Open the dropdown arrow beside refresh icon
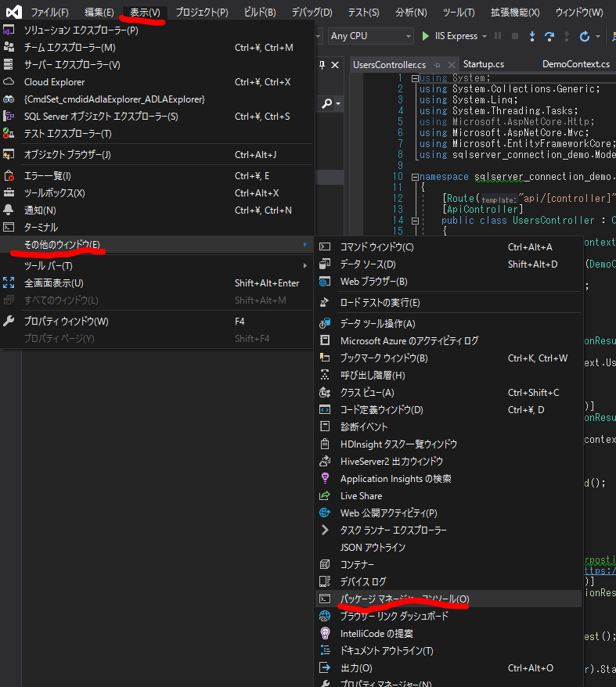The image size is (616, 687). (x=598, y=36)
